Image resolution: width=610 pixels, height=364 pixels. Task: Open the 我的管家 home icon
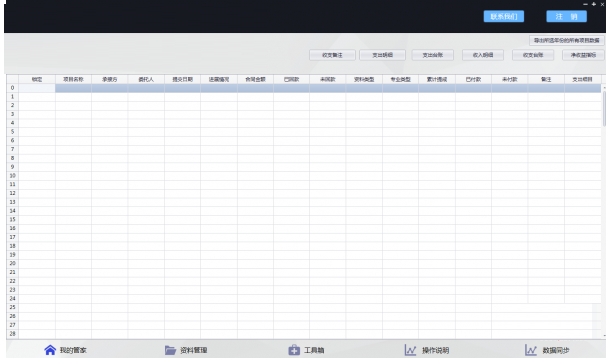(x=50, y=350)
